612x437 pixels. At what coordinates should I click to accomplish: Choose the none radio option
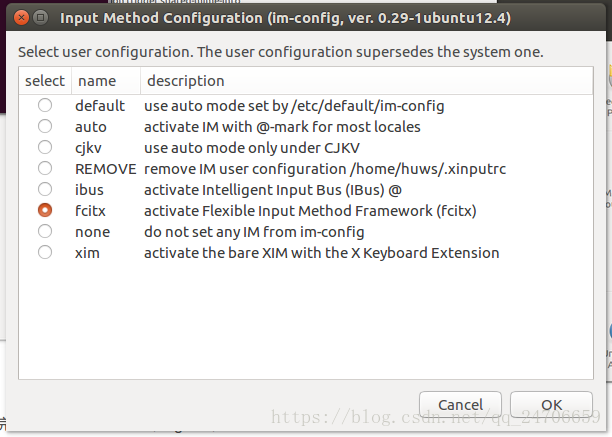[x=45, y=231]
